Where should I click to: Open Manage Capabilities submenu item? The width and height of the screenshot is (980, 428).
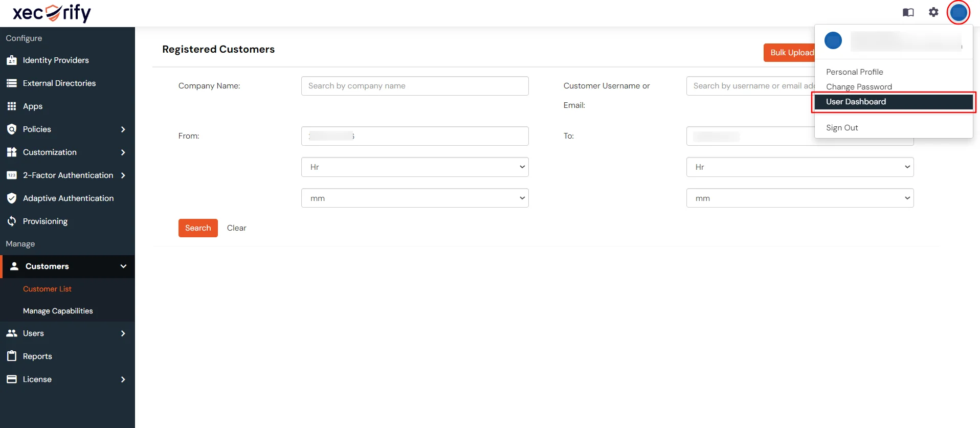(x=58, y=311)
